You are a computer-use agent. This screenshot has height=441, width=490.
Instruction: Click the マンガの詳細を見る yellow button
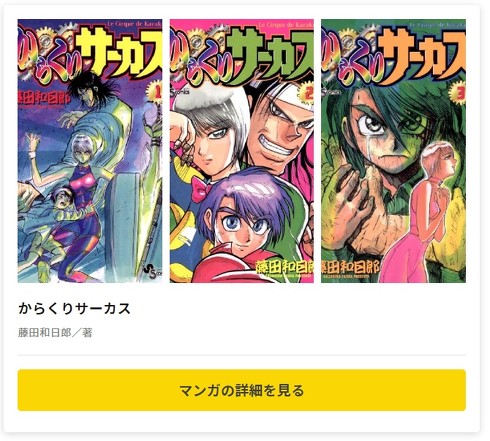point(242,390)
